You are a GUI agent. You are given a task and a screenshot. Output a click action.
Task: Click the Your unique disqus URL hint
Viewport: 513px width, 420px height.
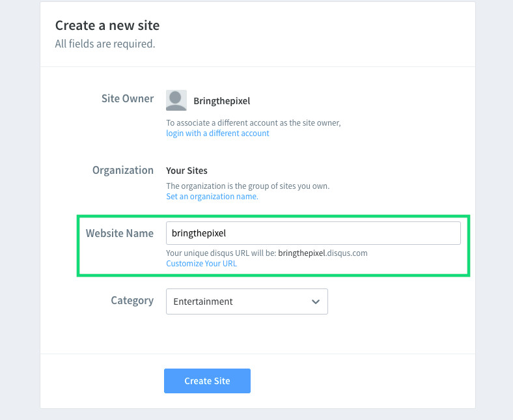click(x=221, y=253)
